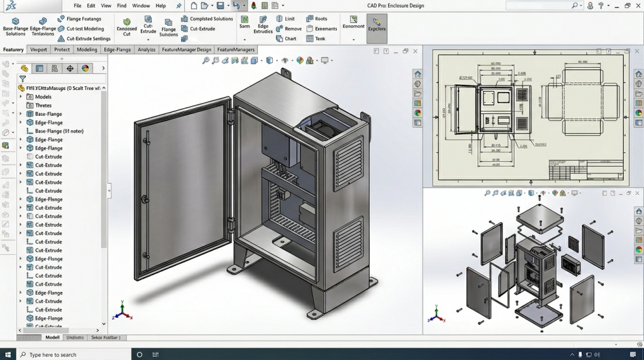Click the Flange Sundens tool icon
This screenshot has width=644, height=360.
pos(169,21)
